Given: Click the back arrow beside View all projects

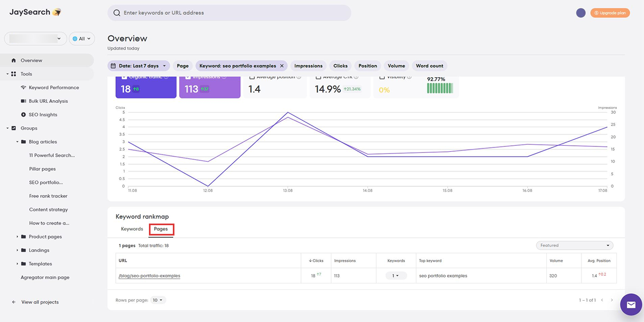Looking at the screenshot, I should point(14,302).
